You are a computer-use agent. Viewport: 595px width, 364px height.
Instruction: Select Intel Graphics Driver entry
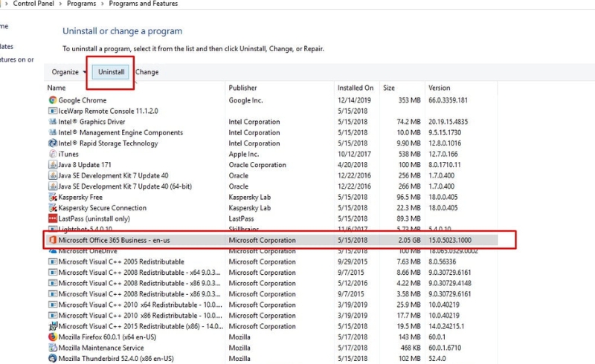point(91,122)
